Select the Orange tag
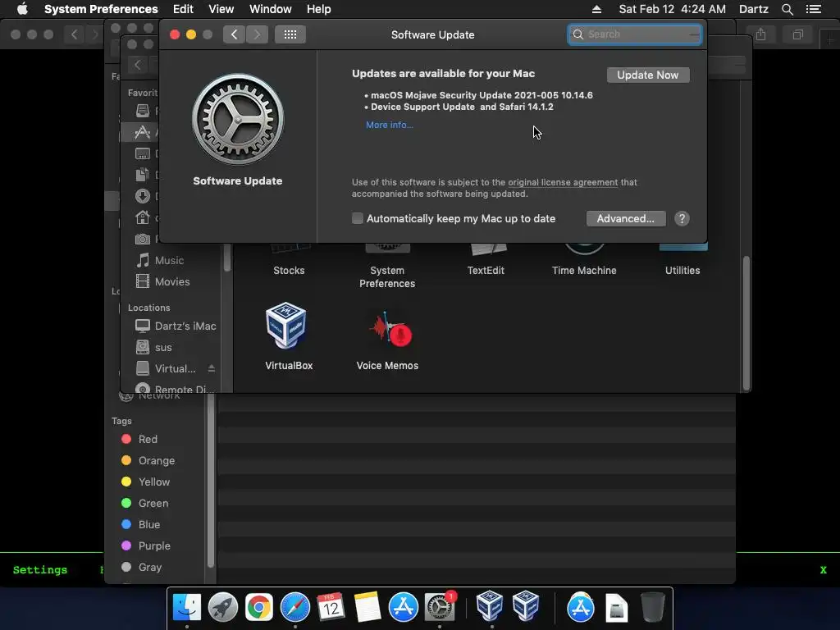 [157, 461]
